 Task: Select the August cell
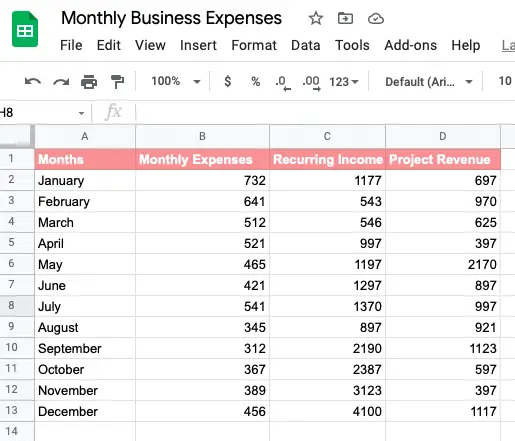pyautogui.click(x=85, y=327)
